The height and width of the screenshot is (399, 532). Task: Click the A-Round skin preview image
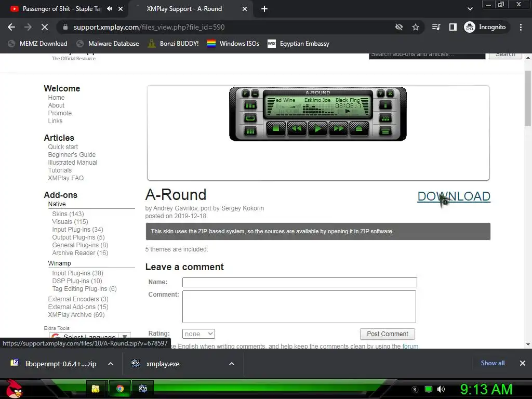click(x=318, y=114)
